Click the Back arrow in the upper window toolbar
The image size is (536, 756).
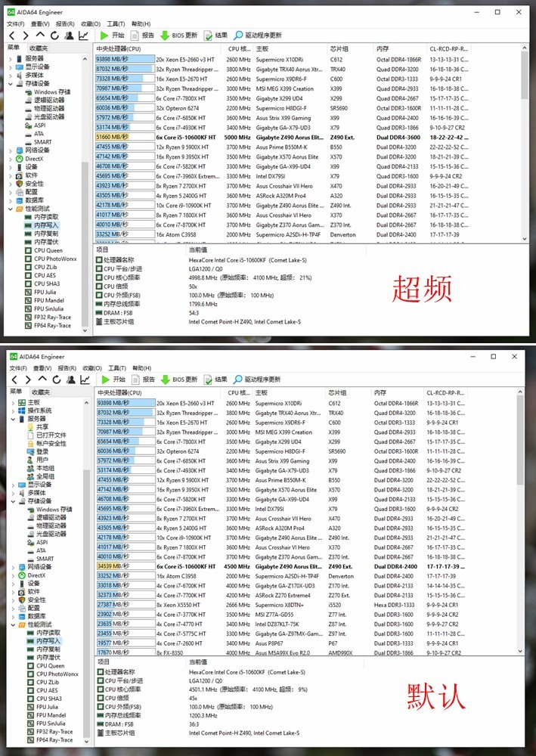12,36
